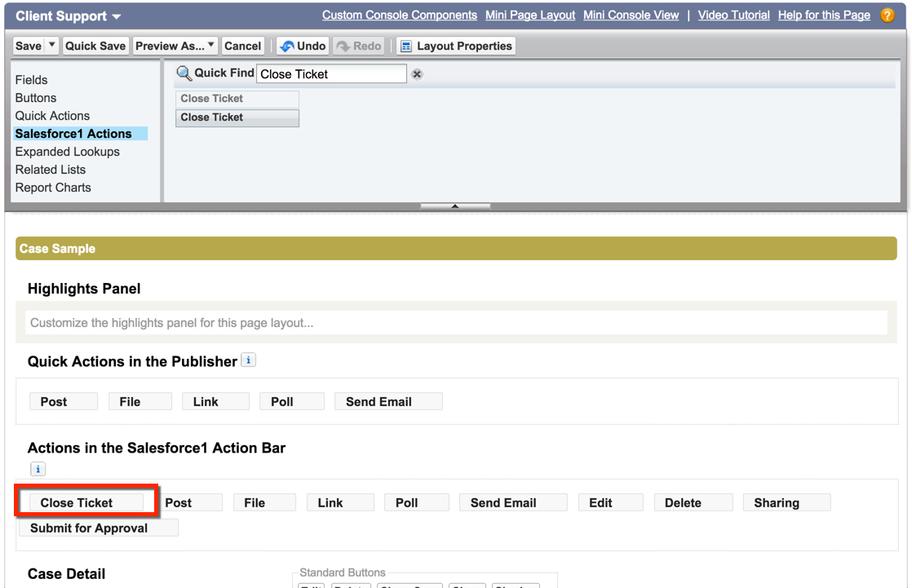This screenshot has width=912, height=588.
Task: Click the Undo button
Action: pos(303,46)
